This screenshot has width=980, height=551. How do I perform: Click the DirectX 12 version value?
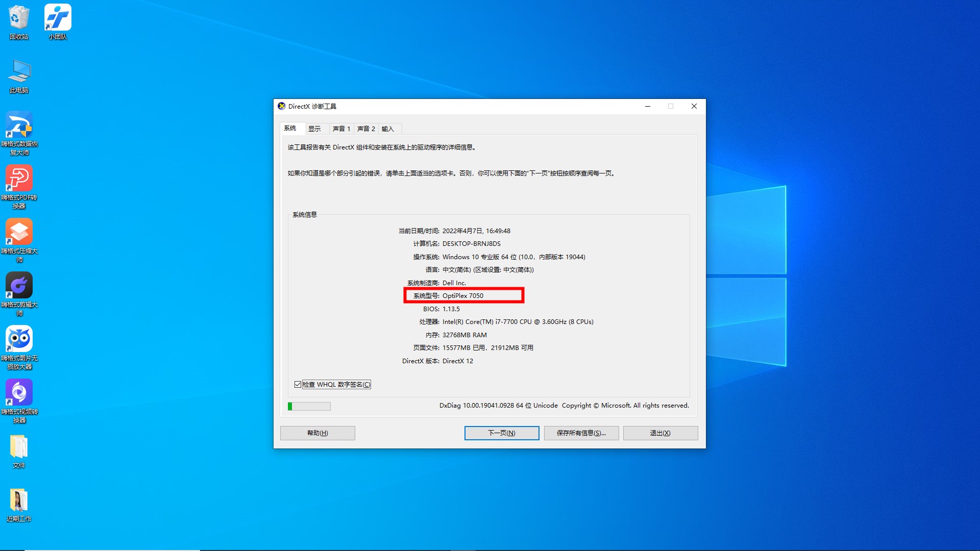pos(458,361)
